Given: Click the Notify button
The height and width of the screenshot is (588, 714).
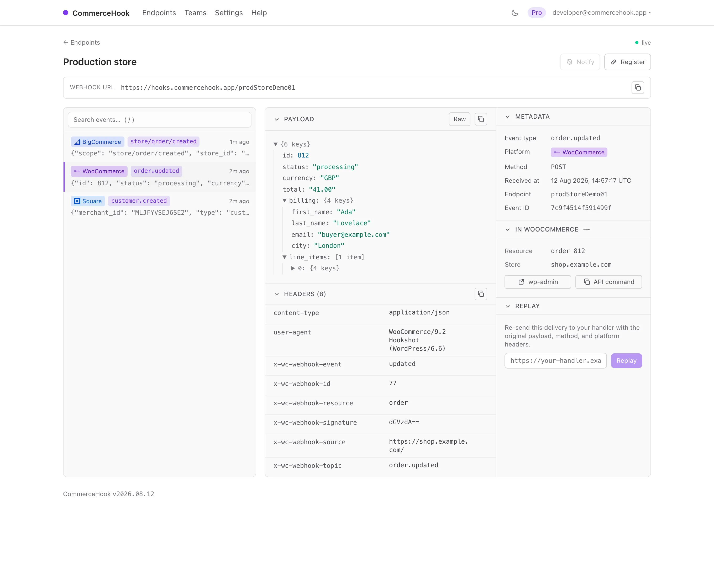Looking at the screenshot, I should pos(580,62).
